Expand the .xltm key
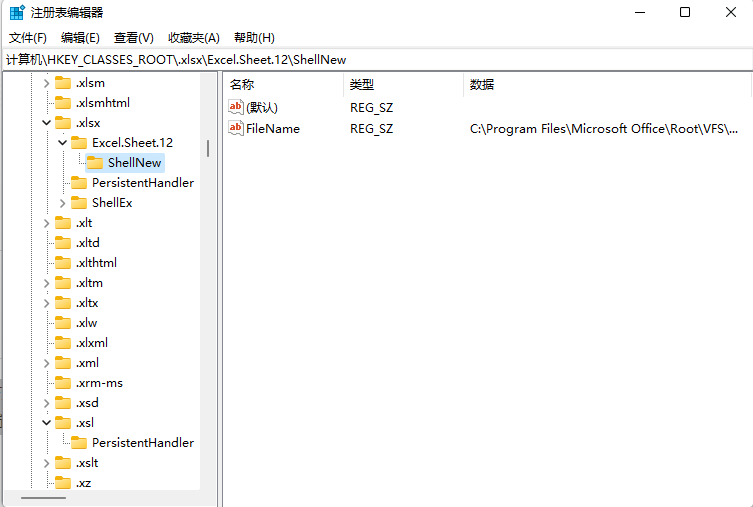 (47, 283)
